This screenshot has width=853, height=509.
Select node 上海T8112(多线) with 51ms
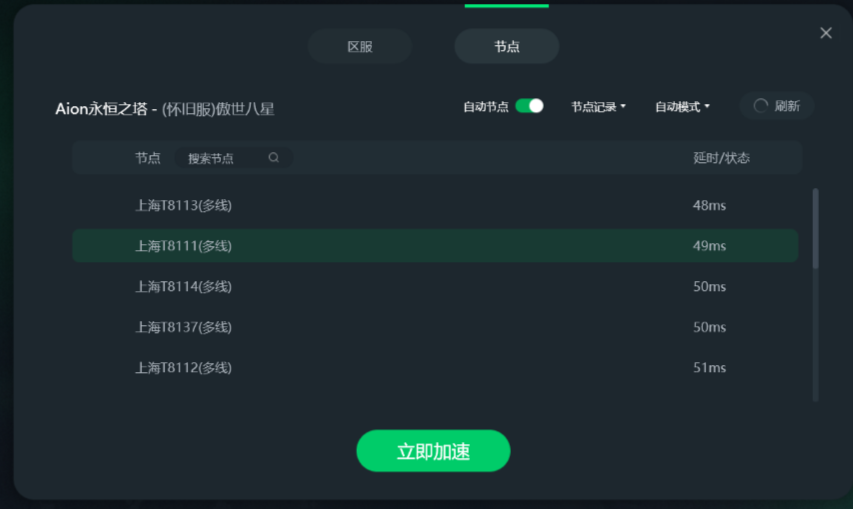(x=435, y=368)
